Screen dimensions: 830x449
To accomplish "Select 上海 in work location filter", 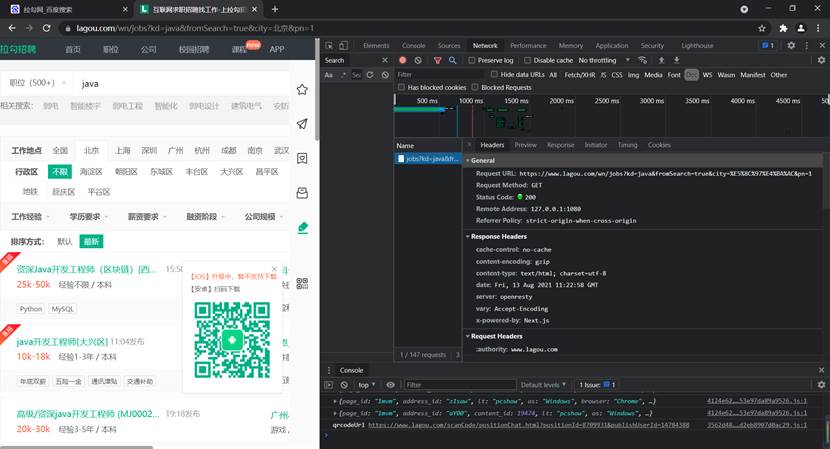I will 123,150.
